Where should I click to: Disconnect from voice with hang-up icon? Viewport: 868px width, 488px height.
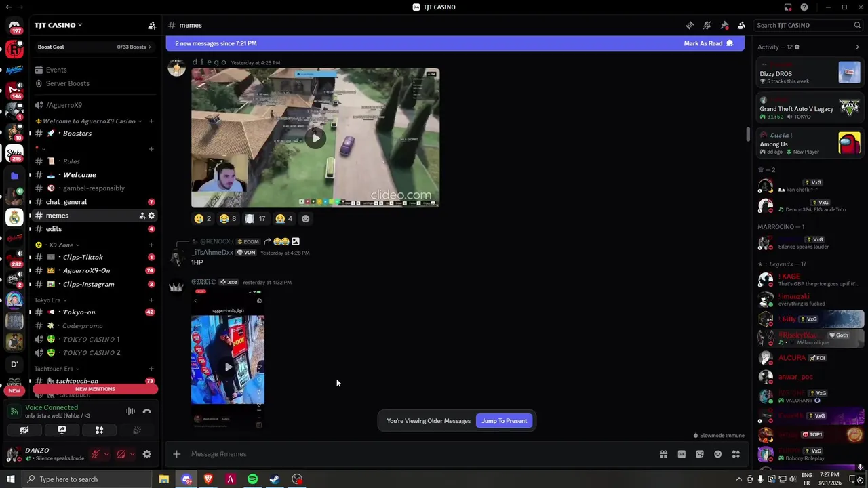coord(146,411)
